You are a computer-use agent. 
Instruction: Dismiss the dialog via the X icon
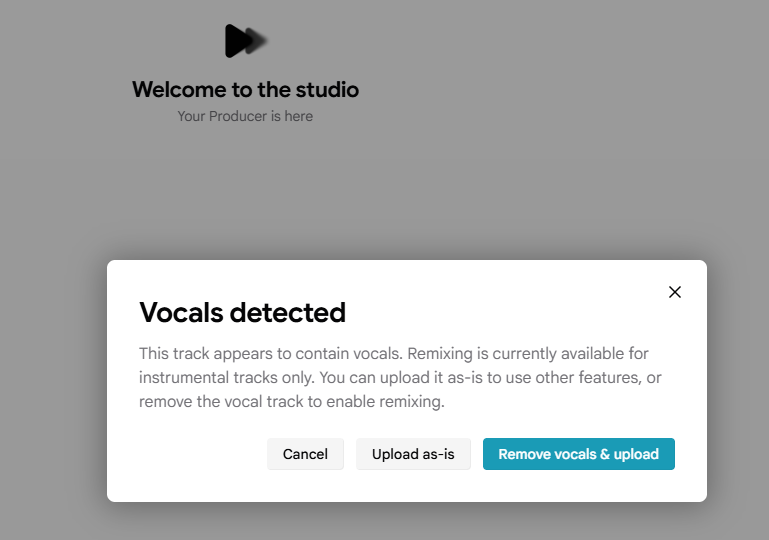[x=675, y=292]
